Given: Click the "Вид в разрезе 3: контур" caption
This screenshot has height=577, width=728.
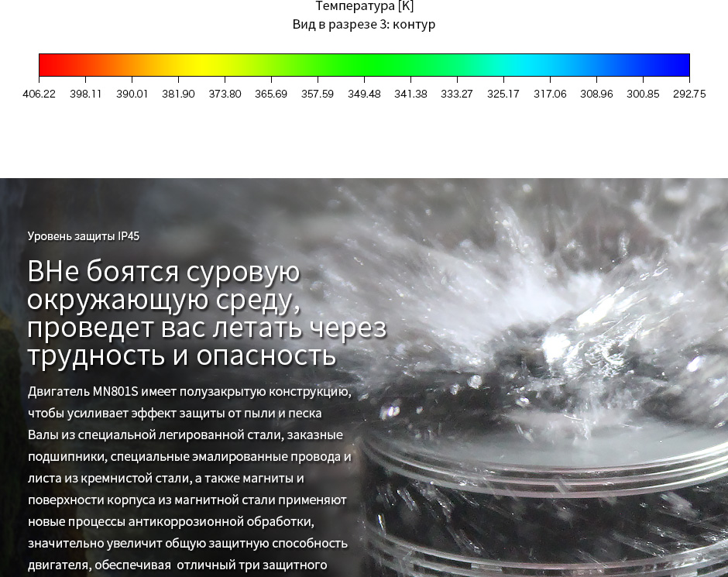Looking at the screenshot, I should pyautogui.click(x=364, y=24).
